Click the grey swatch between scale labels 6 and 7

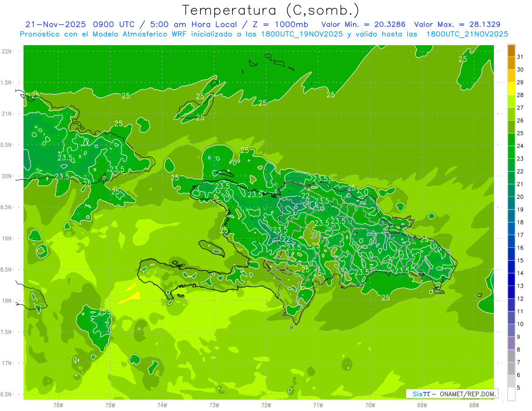point(511,369)
